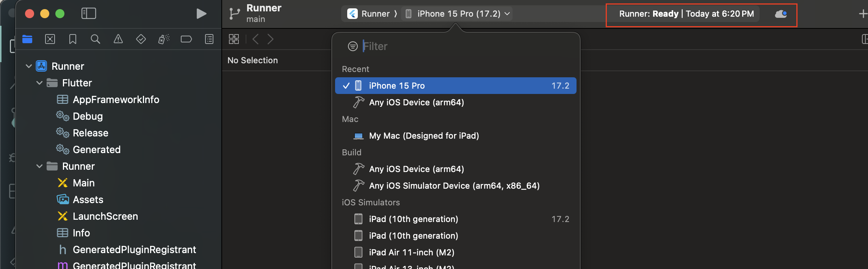Open Generated configuration file
The height and width of the screenshot is (269, 868).
coord(97,150)
